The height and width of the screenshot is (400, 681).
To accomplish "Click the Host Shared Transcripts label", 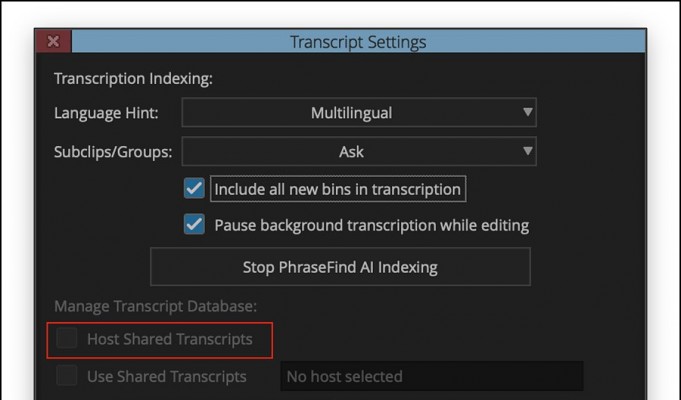I will coord(169,340).
